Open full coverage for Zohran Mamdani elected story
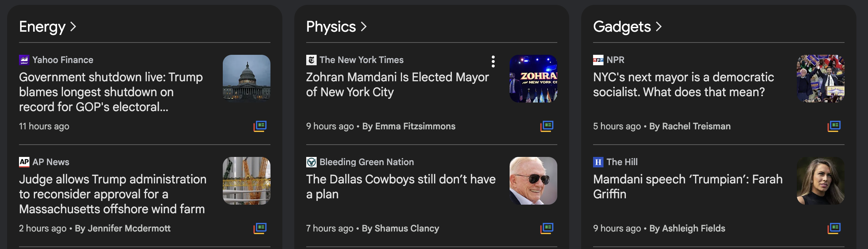Image resolution: width=868 pixels, height=249 pixels. coord(547,126)
